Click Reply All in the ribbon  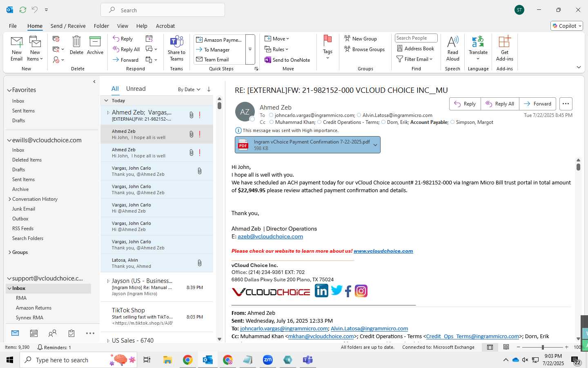point(126,49)
